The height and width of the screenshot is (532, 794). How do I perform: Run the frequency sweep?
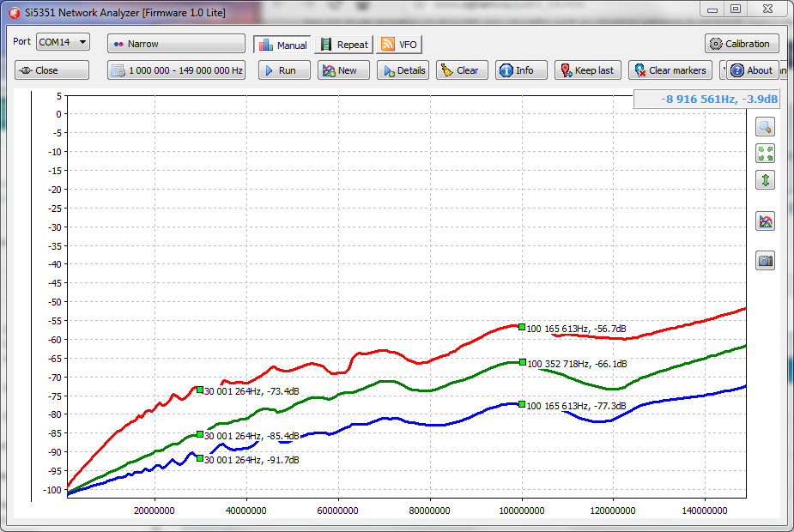[279, 70]
